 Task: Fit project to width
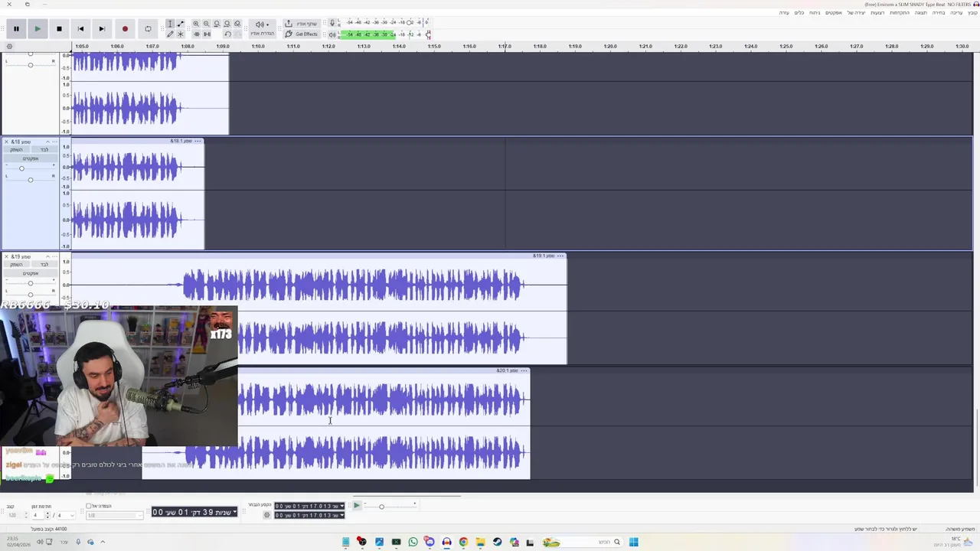227,24
